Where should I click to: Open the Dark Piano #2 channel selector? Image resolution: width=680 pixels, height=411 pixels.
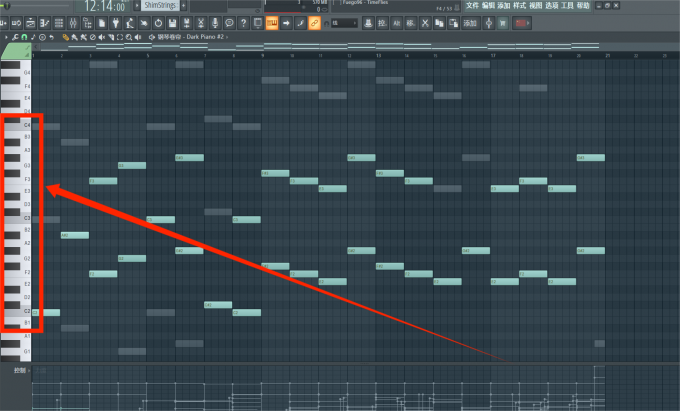(190, 37)
